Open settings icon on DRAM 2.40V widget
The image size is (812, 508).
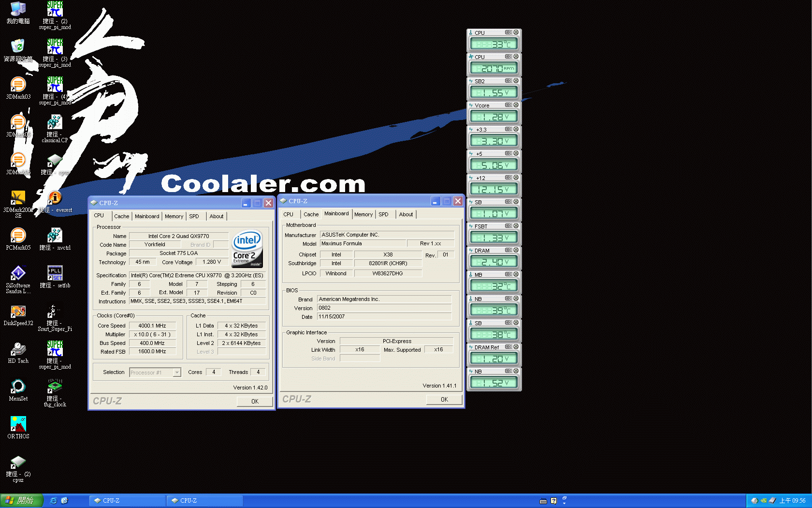(508, 250)
